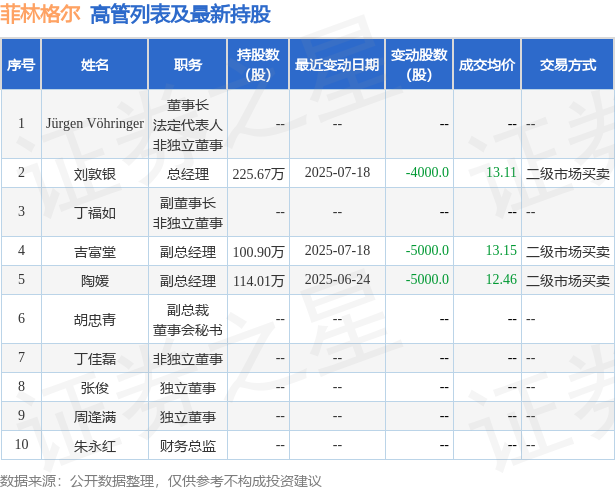Select the 最近变动日期 column header
Image resolution: width=615 pixels, height=490 pixels.
tap(337, 64)
